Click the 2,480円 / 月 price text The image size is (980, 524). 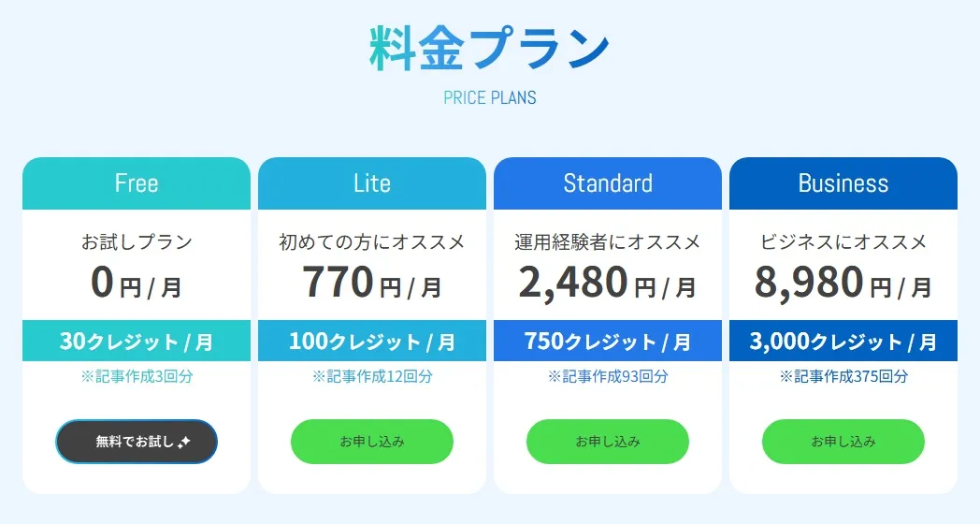coord(608,283)
